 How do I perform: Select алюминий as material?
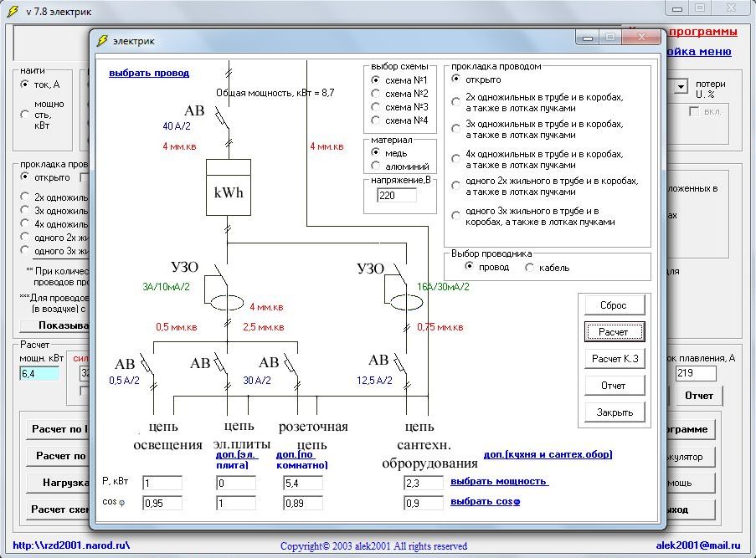(376, 166)
